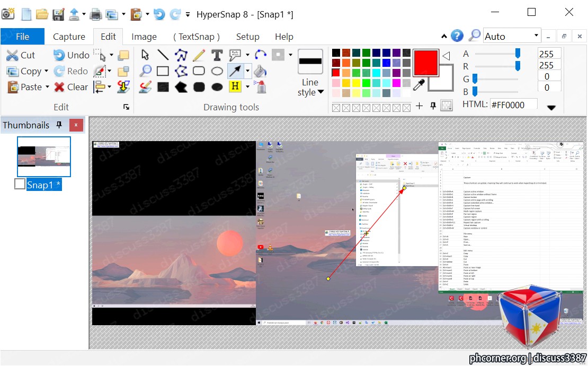This screenshot has width=588, height=366.
Task: Select the arrow pointer selection tool
Action: [145, 55]
